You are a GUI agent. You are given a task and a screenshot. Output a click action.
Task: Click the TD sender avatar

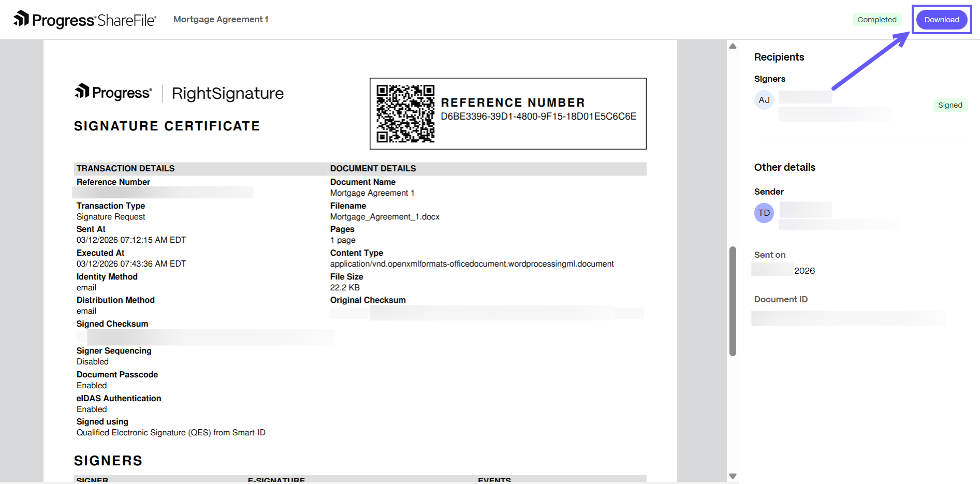click(764, 213)
